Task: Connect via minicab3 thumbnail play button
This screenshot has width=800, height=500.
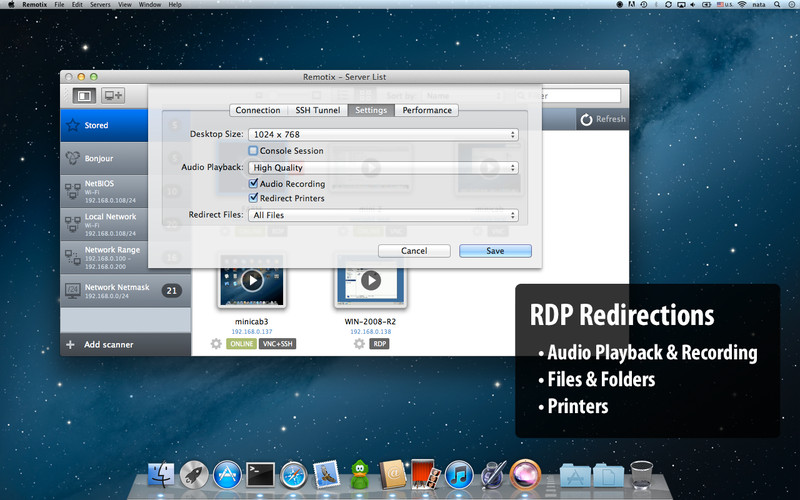Action: 252,280
